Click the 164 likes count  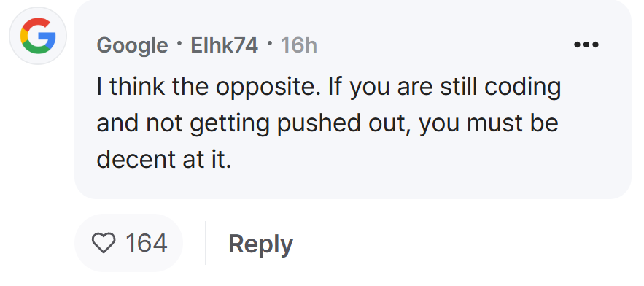(x=146, y=243)
